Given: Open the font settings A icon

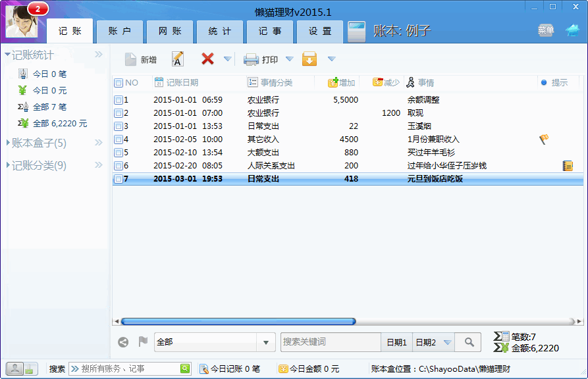Looking at the screenshot, I should (178, 59).
